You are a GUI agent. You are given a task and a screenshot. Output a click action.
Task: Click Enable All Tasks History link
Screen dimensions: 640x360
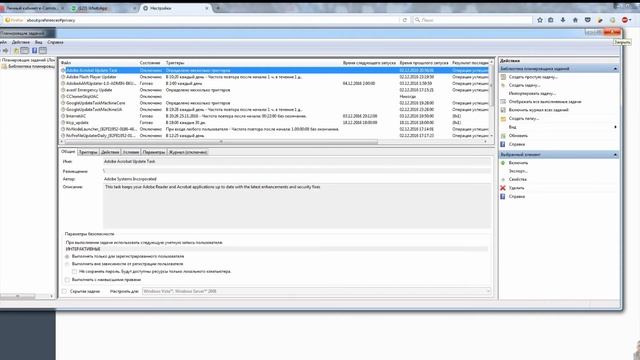click(x=538, y=110)
